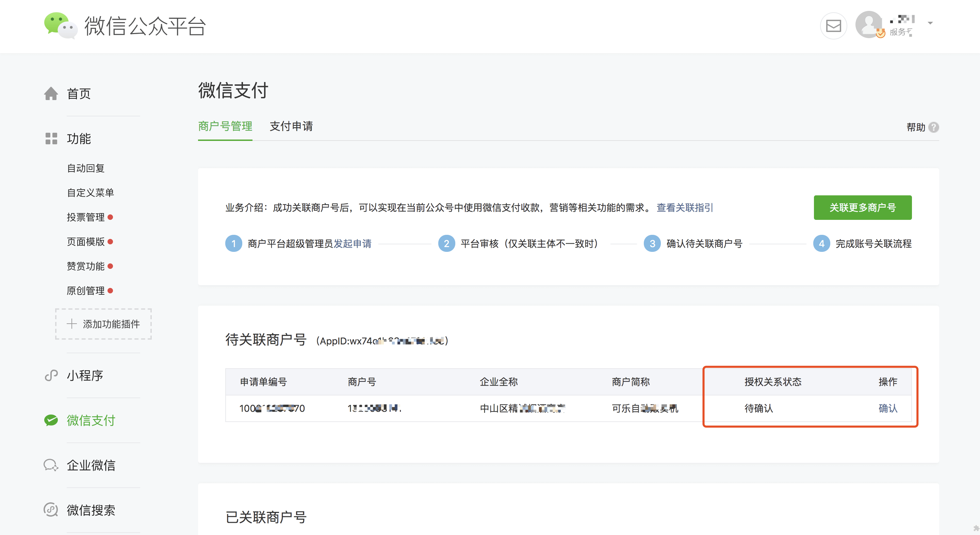Click the grid icon beside 功能

[x=51, y=139]
